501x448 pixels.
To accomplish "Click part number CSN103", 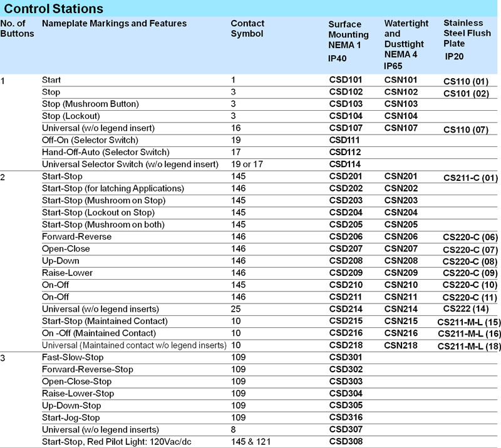I will click(401, 104).
